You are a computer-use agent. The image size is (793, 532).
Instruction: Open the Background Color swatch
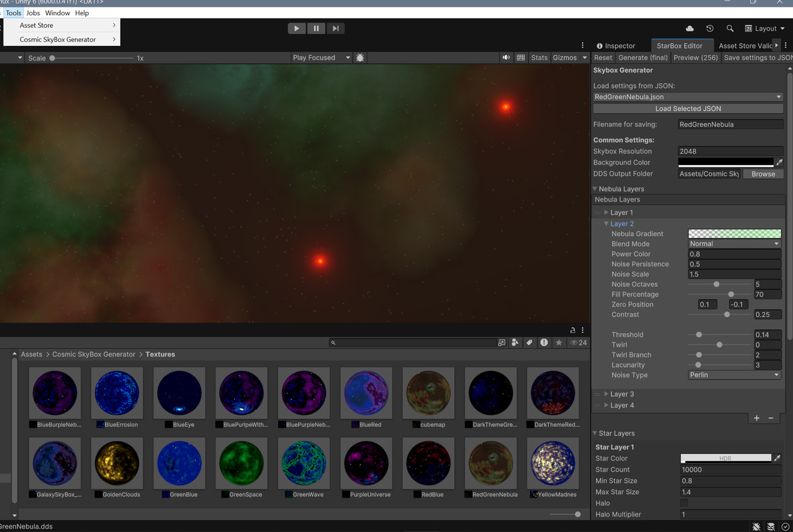[725, 162]
